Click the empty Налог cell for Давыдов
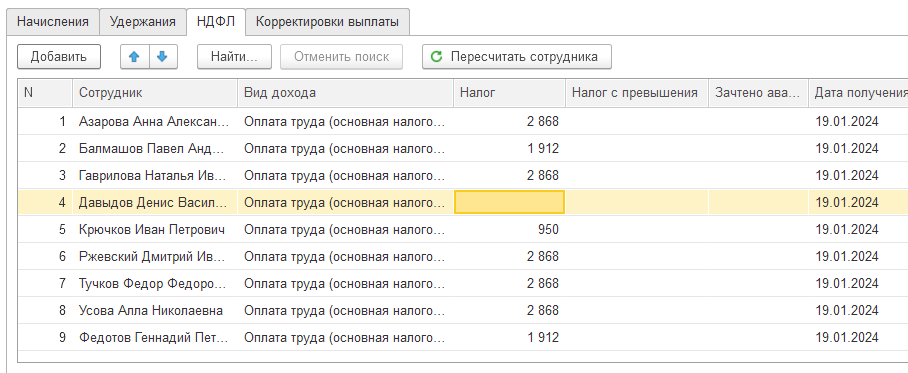Screen dimensions: 908x373 [510, 202]
